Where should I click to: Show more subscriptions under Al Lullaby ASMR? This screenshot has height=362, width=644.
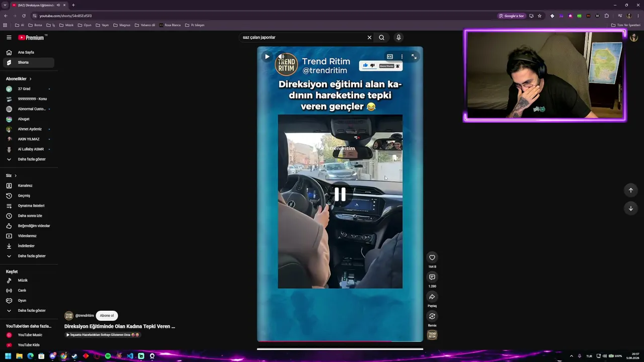pyautogui.click(x=29, y=159)
